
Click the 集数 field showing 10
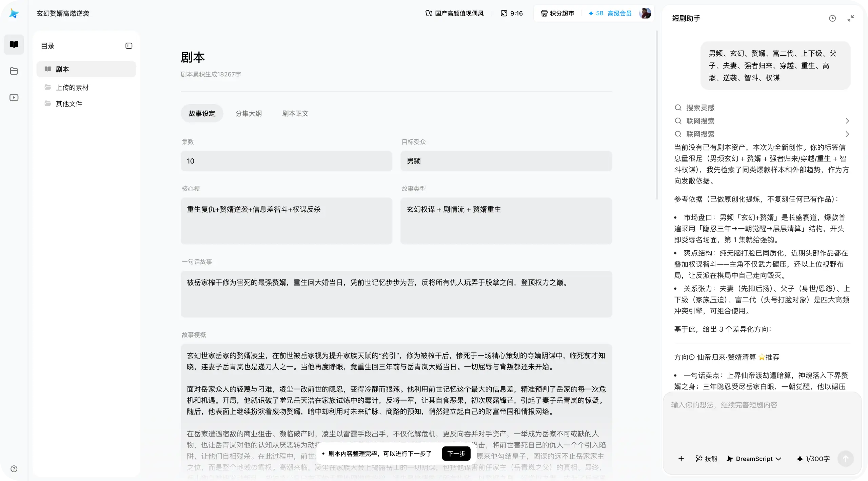point(286,161)
